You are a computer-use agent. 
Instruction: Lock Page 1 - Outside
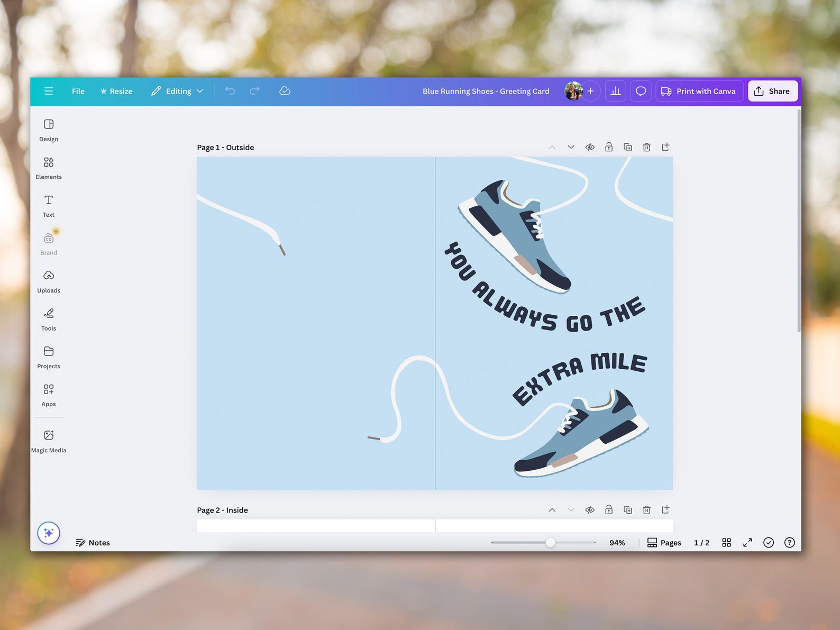click(609, 147)
